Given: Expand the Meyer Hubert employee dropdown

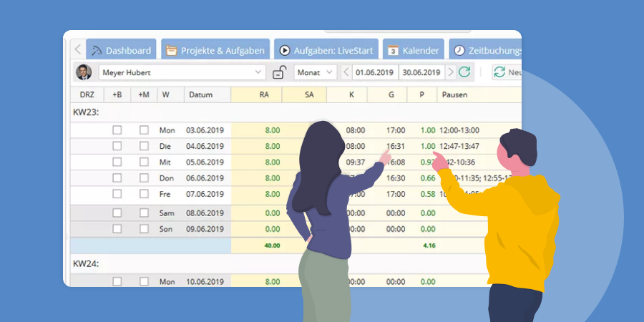Looking at the screenshot, I should click(258, 72).
